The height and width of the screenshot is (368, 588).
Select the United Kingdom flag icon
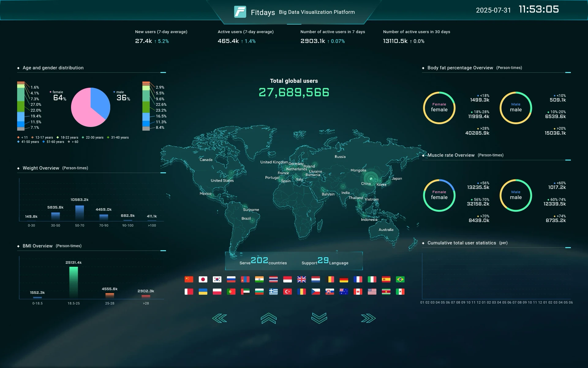coord(301,279)
